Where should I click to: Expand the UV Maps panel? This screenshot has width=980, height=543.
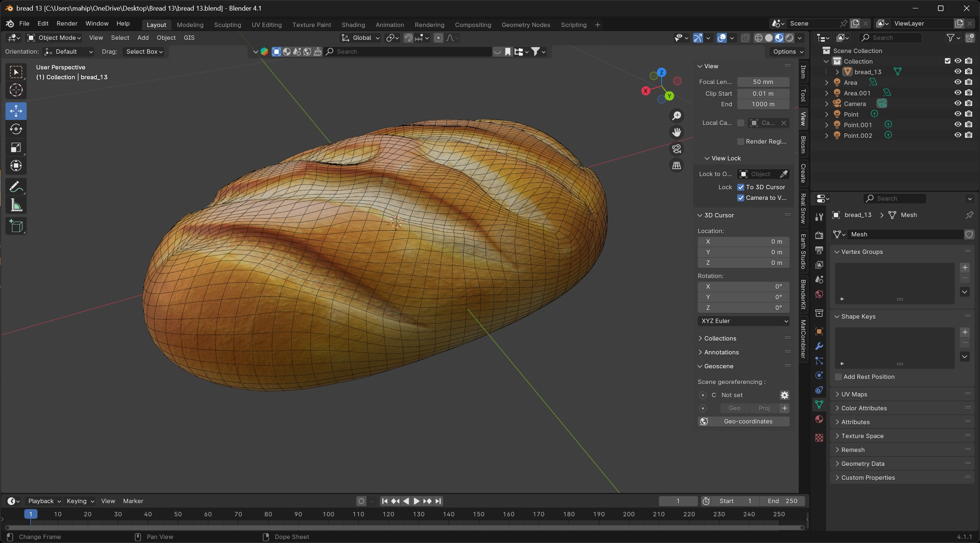point(854,394)
